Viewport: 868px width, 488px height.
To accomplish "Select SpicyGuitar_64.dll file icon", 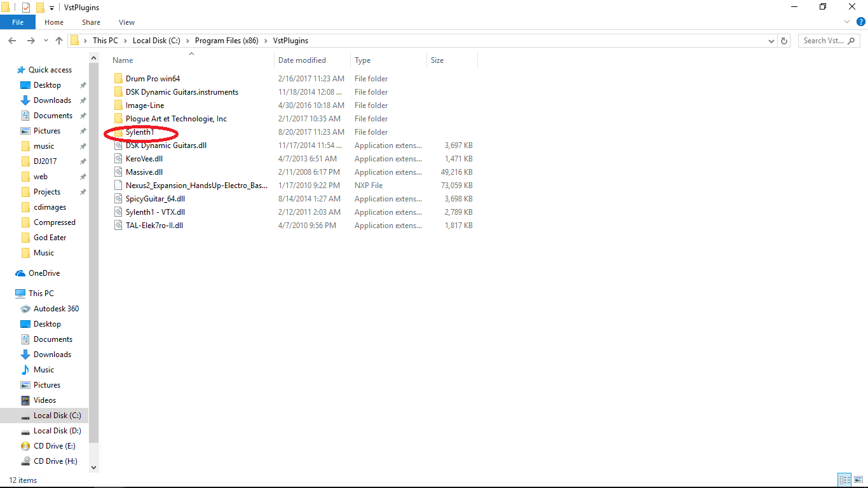I will coord(118,199).
